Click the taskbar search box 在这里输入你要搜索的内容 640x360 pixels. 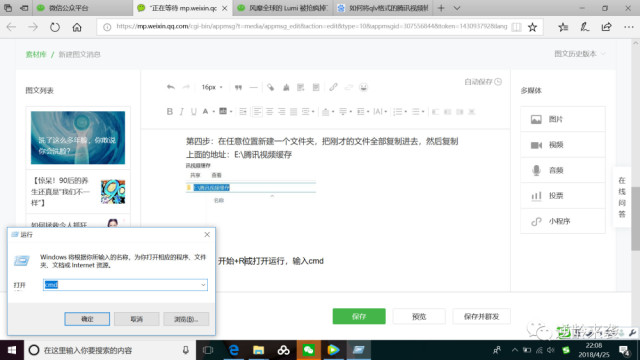110,350
